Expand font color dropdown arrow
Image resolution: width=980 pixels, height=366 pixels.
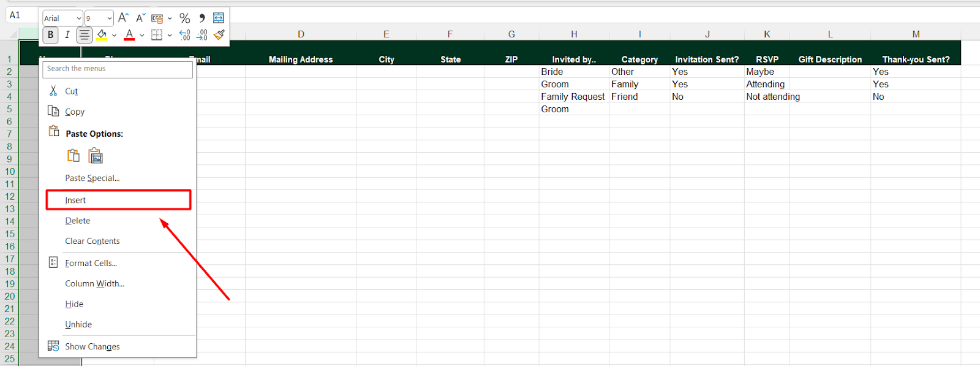pyautogui.click(x=141, y=35)
